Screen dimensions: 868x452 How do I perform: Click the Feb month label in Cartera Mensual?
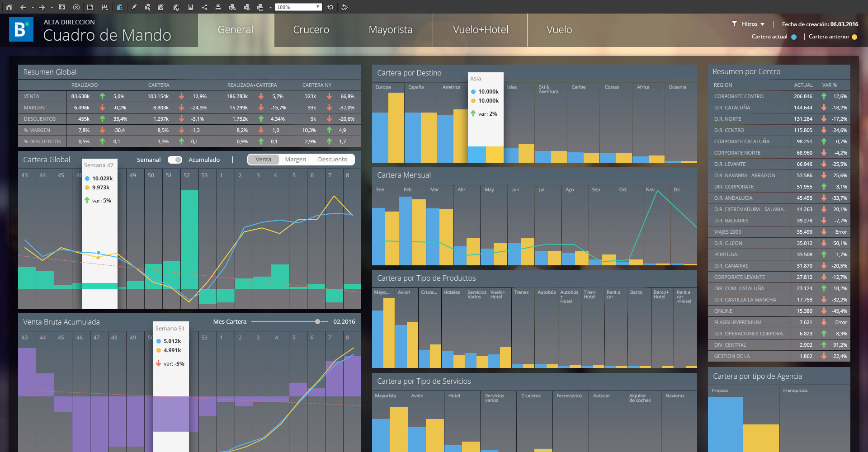(408, 190)
